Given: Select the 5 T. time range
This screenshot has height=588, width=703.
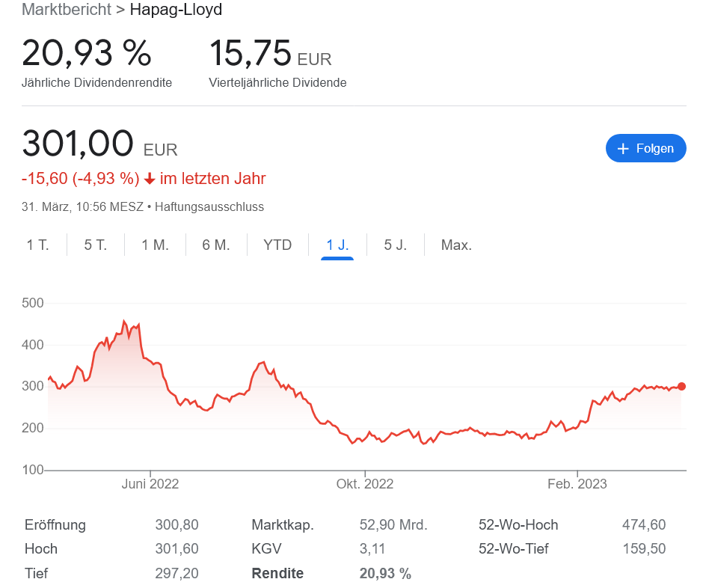Looking at the screenshot, I should click(95, 245).
